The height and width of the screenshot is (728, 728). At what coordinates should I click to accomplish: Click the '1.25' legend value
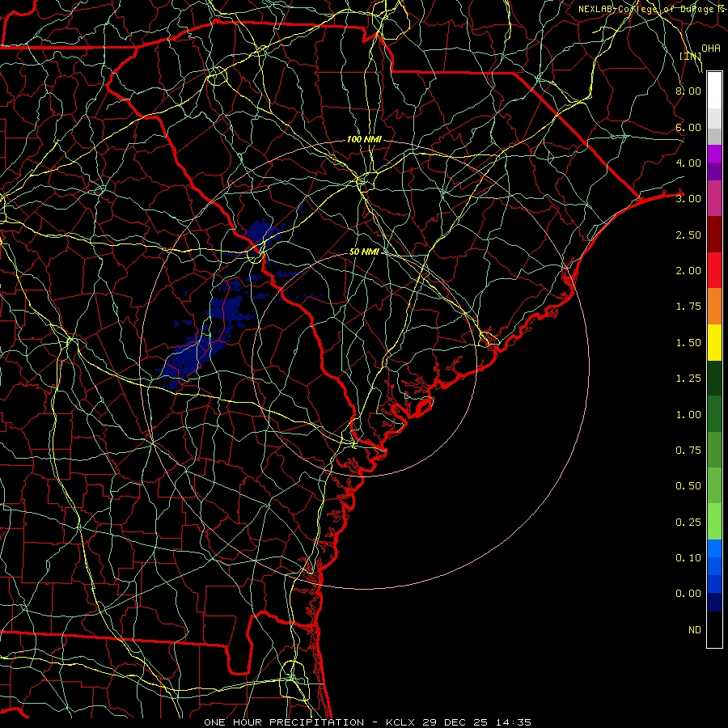[688, 379]
